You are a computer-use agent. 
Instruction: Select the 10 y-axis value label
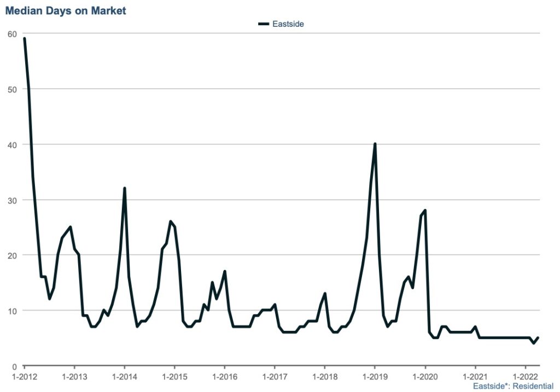point(12,311)
